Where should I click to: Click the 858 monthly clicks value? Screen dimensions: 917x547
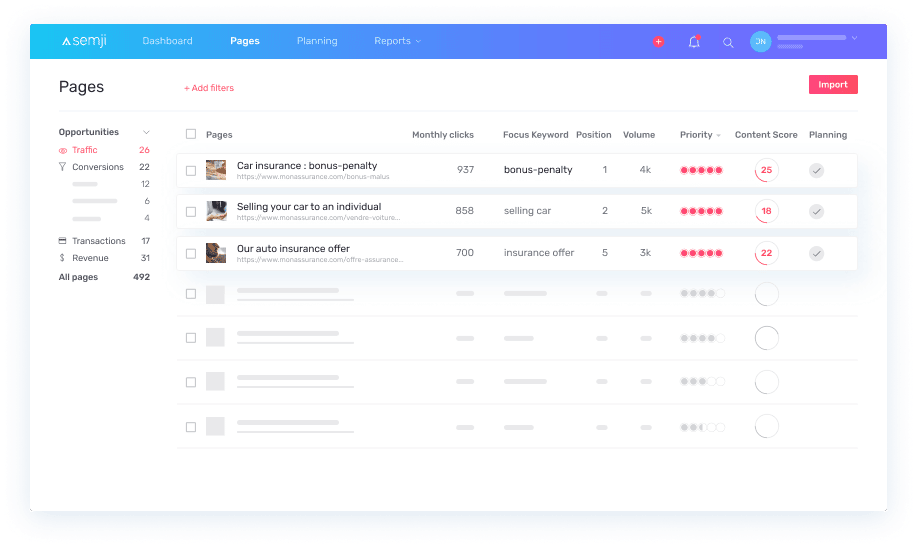[x=464, y=211]
